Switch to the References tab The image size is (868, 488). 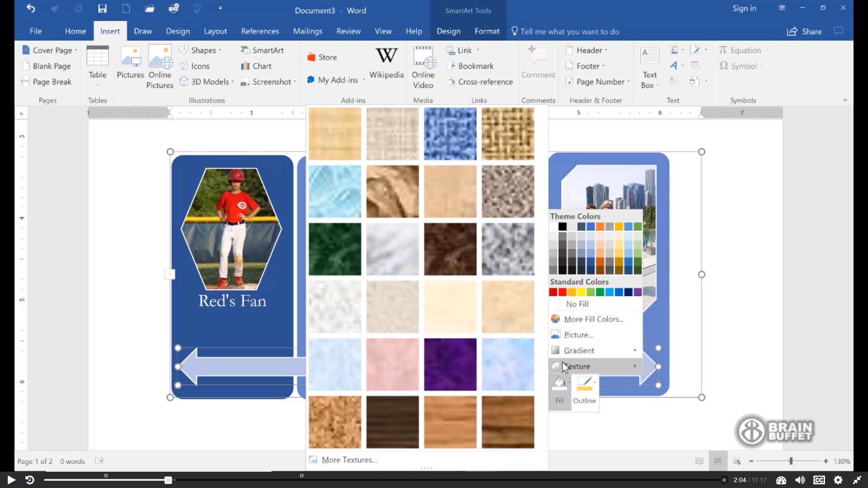(x=260, y=31)
